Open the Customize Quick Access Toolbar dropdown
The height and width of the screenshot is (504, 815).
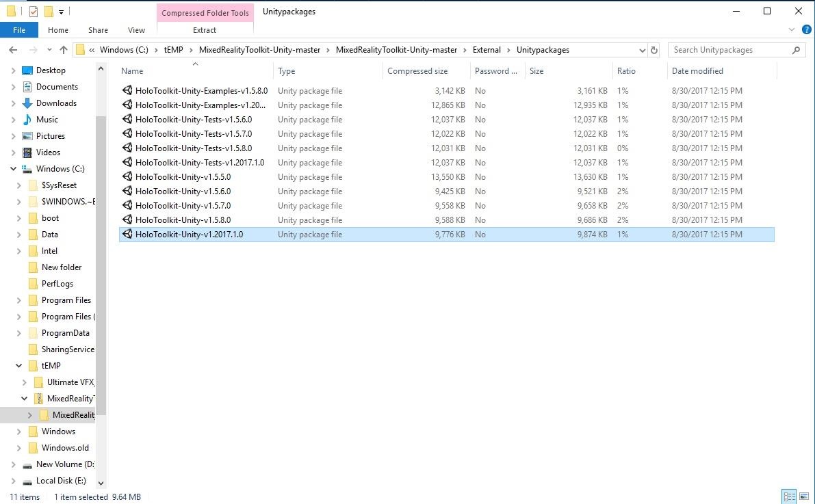61,12
